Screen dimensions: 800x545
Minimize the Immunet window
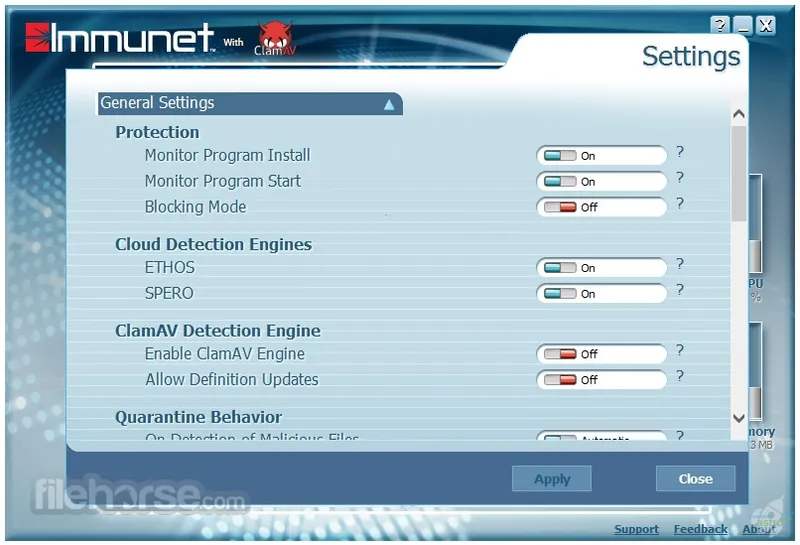click(x=743, y=25)
